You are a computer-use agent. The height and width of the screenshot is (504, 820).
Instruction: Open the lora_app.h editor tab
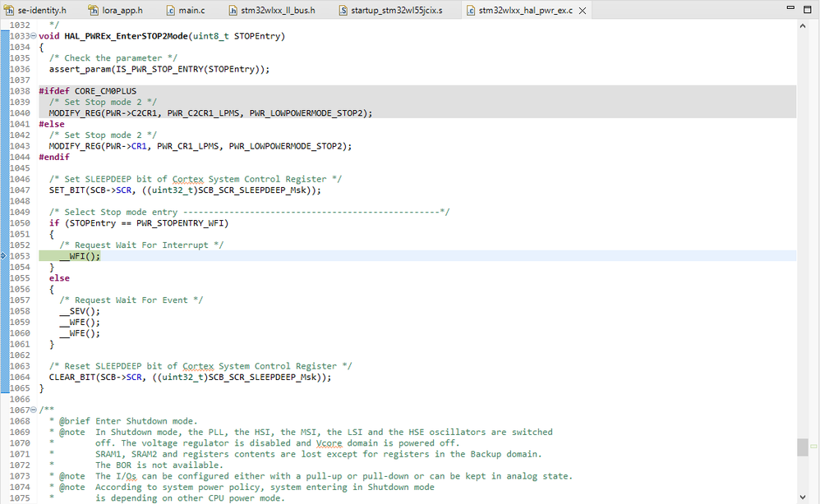(x=116, y=10)
